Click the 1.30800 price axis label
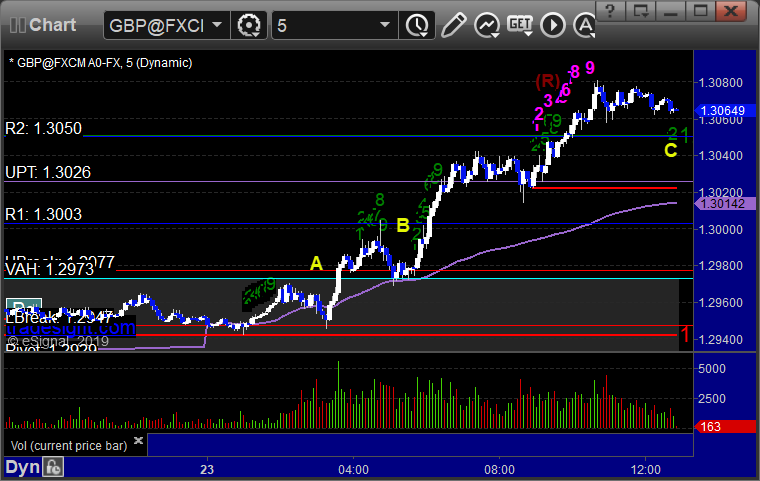The width and height of the screenshot is (760, 481). tap(720, 83)
